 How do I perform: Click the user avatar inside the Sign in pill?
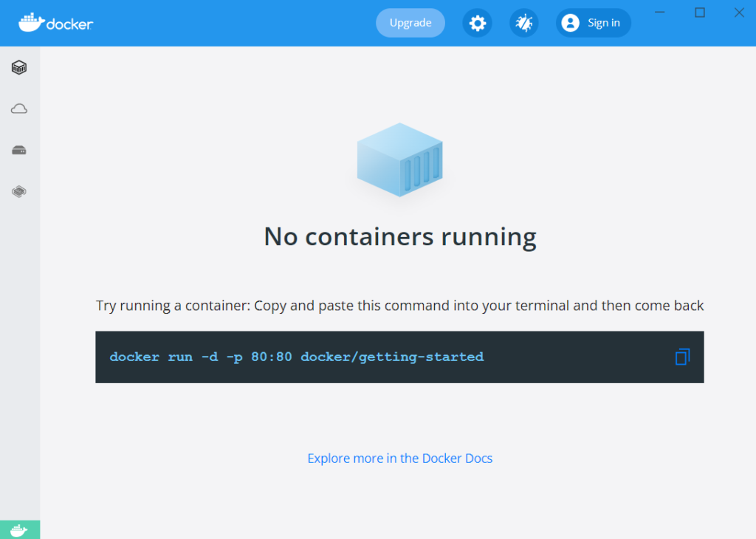(570, 22)
